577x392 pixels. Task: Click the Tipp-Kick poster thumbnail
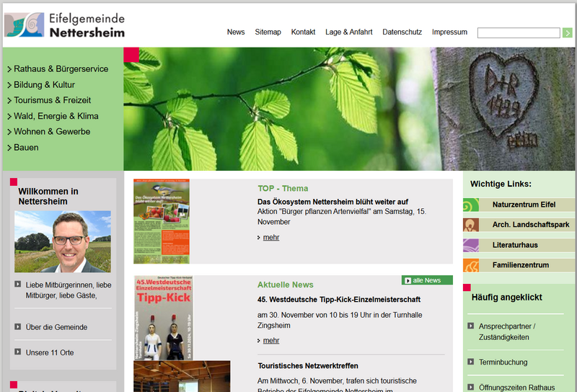pos(164,318)
